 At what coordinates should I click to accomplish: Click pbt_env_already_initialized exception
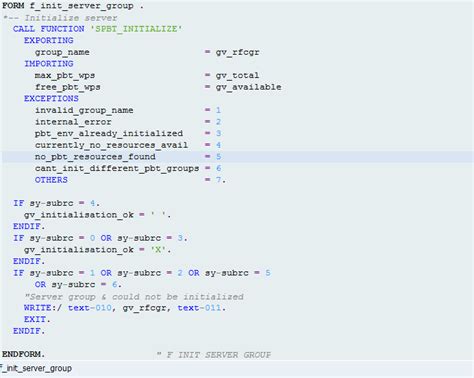109,133
